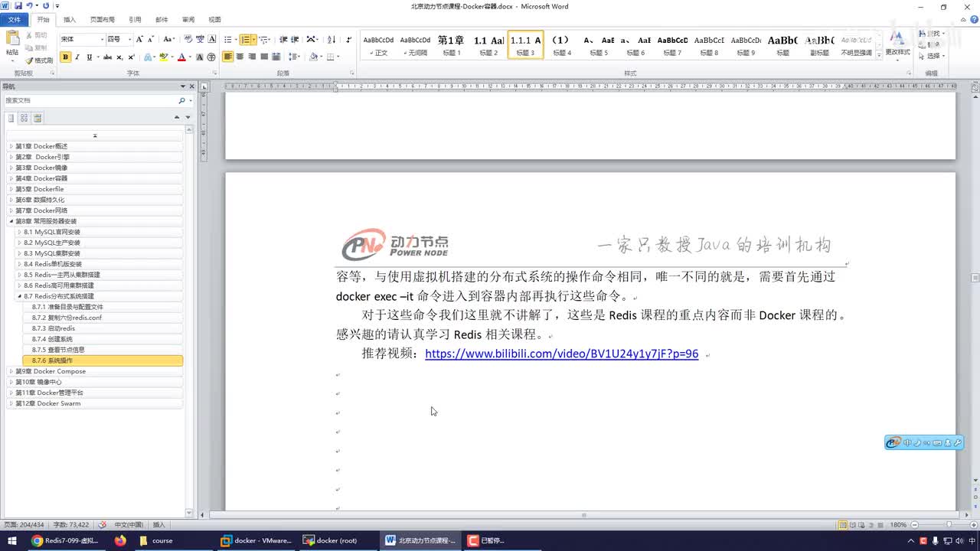Open the 文件 (File) tab
The width and height of the screenshot is (980, 551).
pos(15,20)
